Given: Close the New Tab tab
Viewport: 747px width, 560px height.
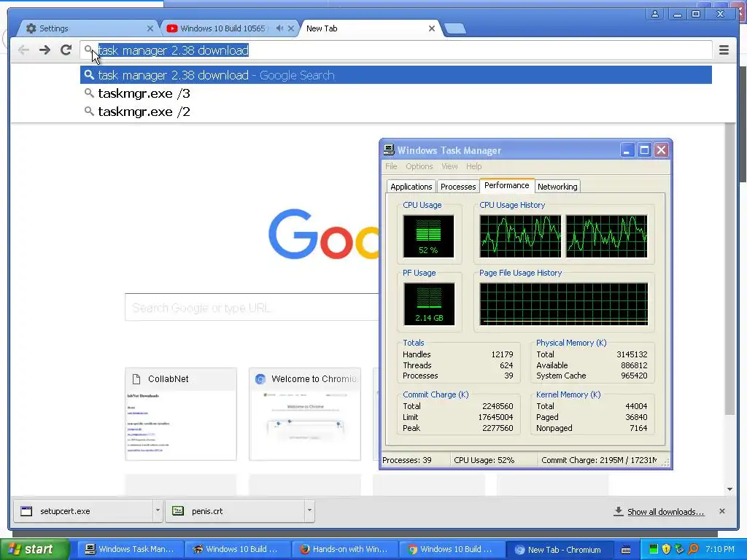Looking at the screenshot, I should 432,28.
